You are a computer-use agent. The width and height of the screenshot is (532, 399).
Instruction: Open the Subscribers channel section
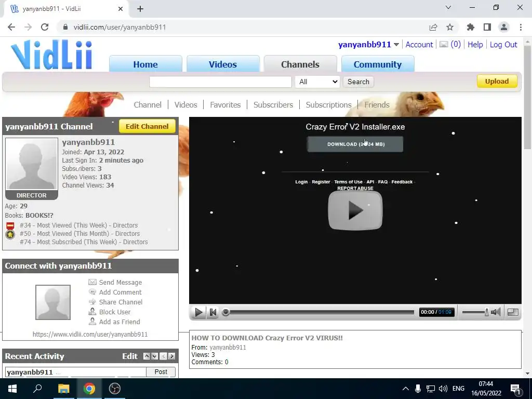(273, 105)
